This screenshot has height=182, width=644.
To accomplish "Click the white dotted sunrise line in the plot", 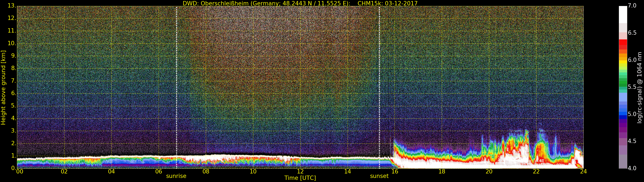I will [x=176, y=75].
